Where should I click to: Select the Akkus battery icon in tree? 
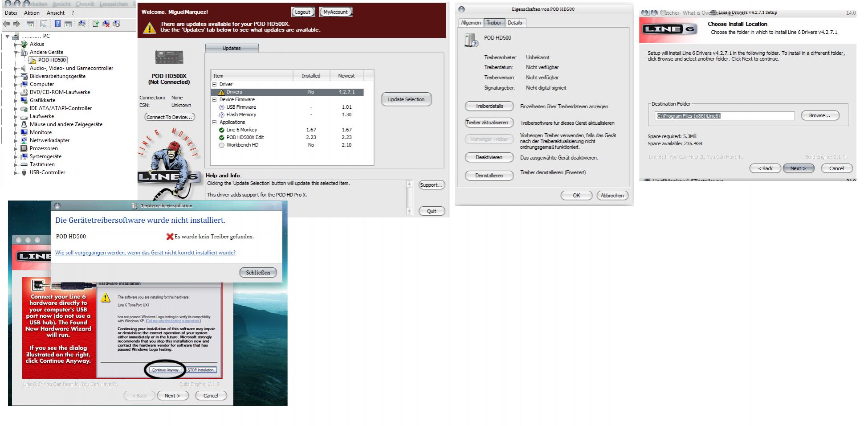tap(24, 44)
